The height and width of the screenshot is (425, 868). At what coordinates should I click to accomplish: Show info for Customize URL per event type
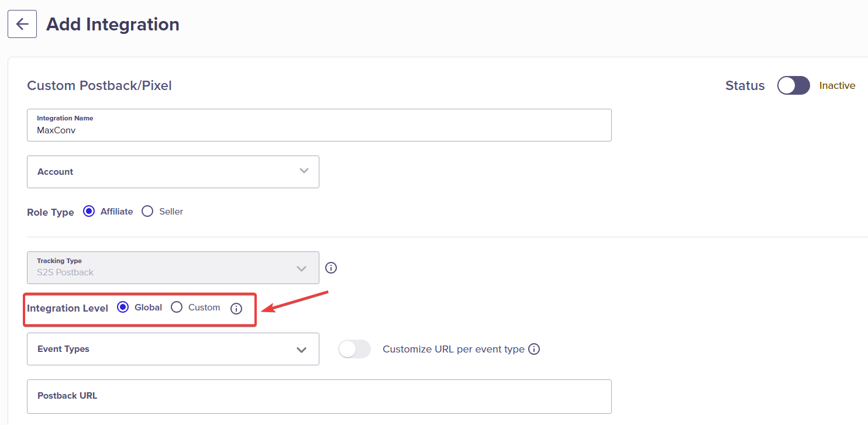(x=533, y=349)
